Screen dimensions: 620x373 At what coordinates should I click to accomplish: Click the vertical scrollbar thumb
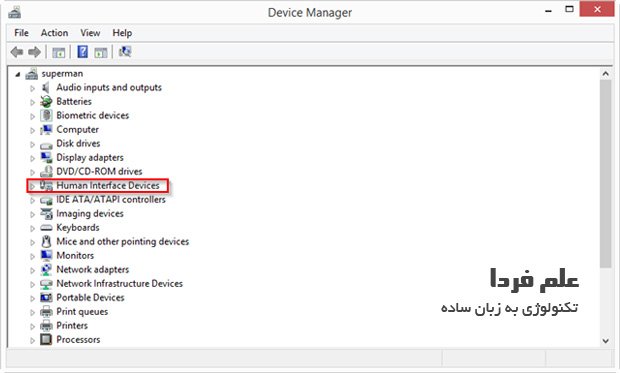click(x=605, y=174)
